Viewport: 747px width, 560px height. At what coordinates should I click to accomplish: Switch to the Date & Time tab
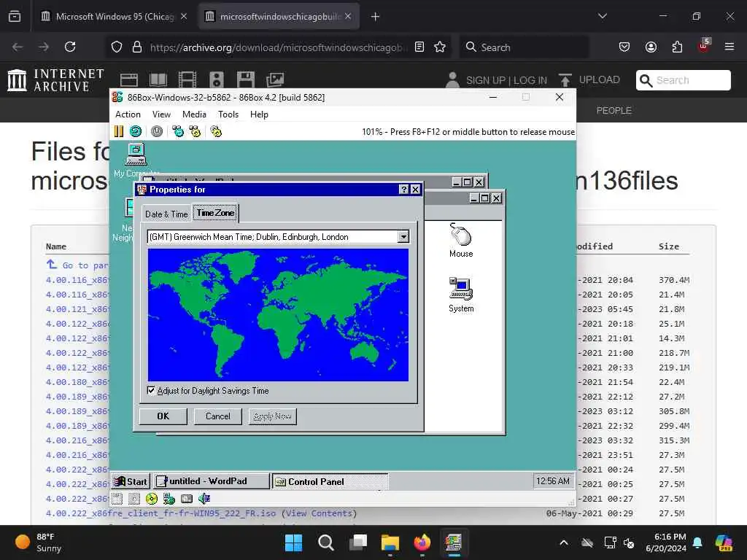[166, 214]
